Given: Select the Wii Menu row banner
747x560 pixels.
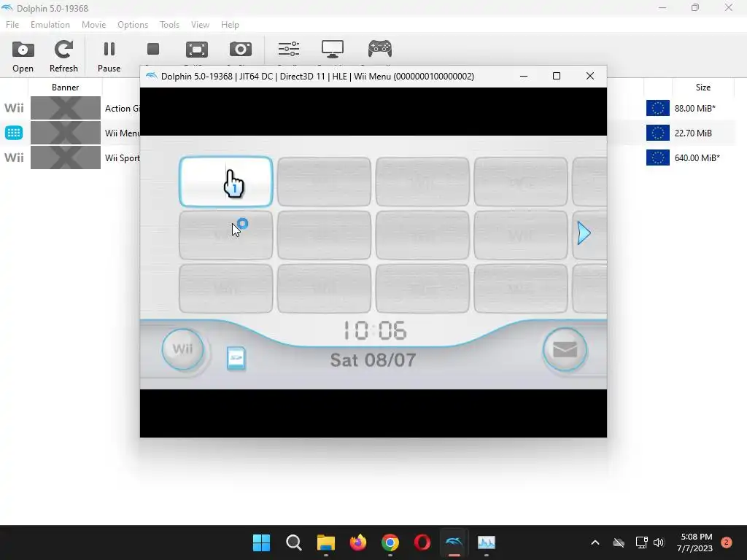Looking at the screenshot, I should pos(65,133).
